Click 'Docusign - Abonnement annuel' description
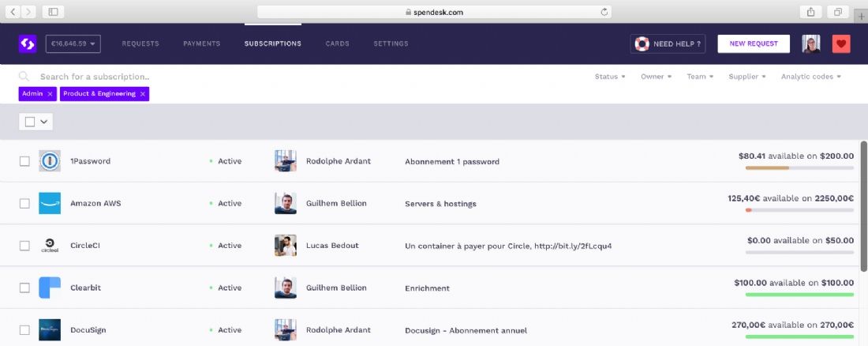 point(466,330)
